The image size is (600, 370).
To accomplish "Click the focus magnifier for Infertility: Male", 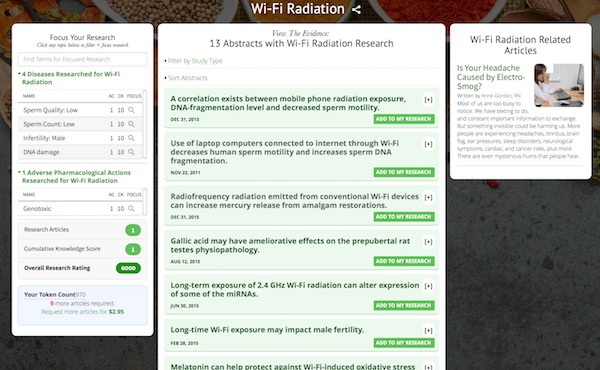I will (131, 138).
